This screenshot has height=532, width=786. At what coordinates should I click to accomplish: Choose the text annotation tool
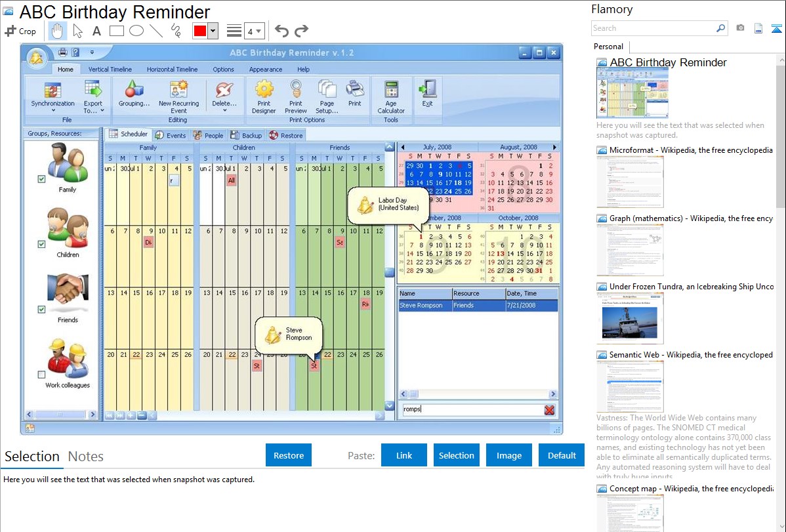96,31
